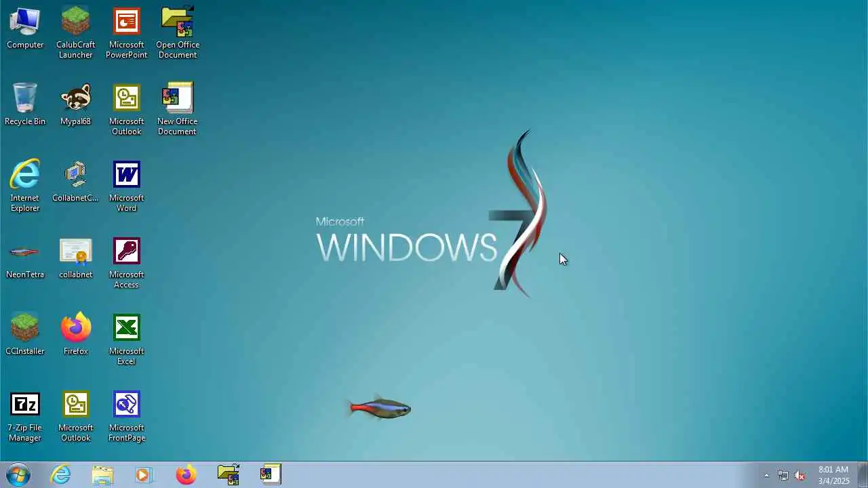Launch Firefox from the taskbar

[186, 474]
